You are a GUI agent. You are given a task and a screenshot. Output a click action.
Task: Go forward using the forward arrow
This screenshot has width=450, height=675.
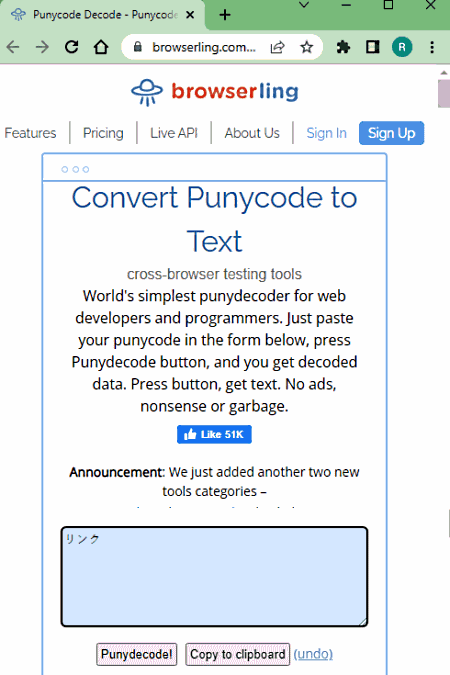point(42,47)
